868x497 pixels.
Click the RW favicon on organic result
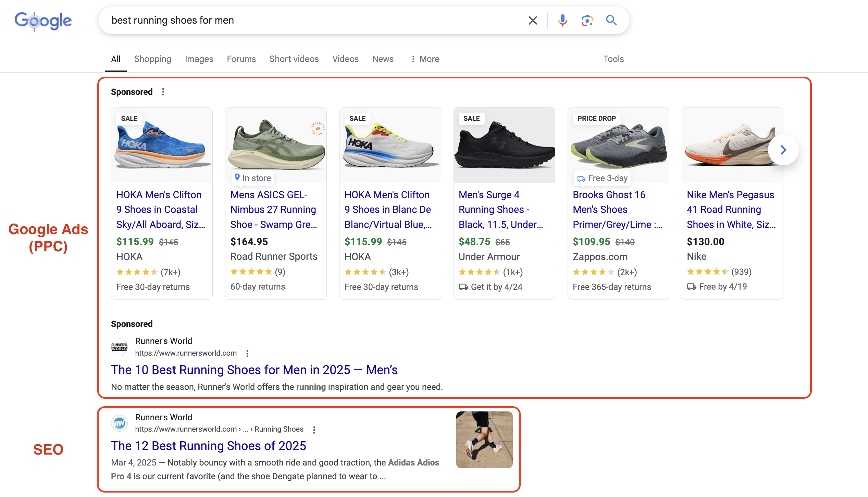click(119, 423)
